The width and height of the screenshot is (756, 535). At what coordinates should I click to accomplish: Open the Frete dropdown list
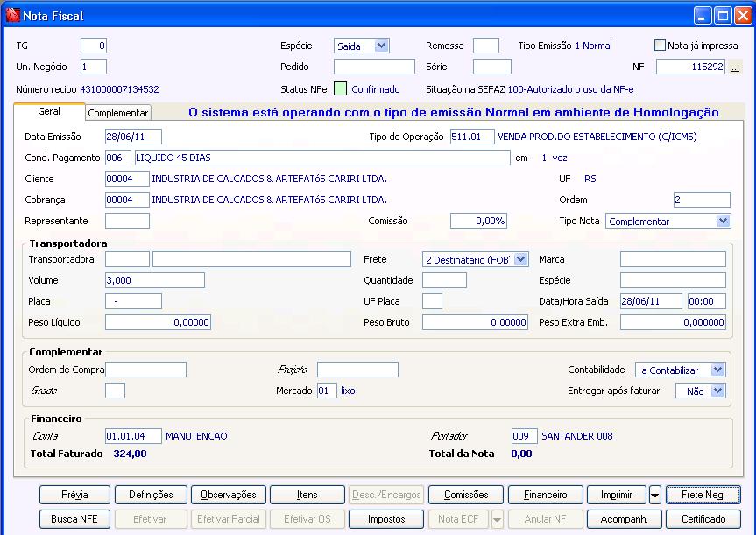tap(521, 259)
